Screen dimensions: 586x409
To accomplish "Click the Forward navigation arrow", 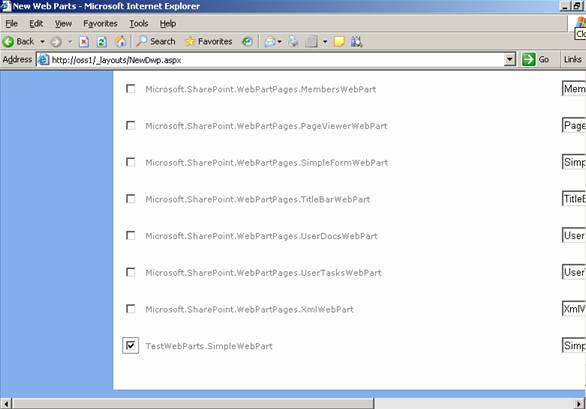I will [x=56, y=42].
